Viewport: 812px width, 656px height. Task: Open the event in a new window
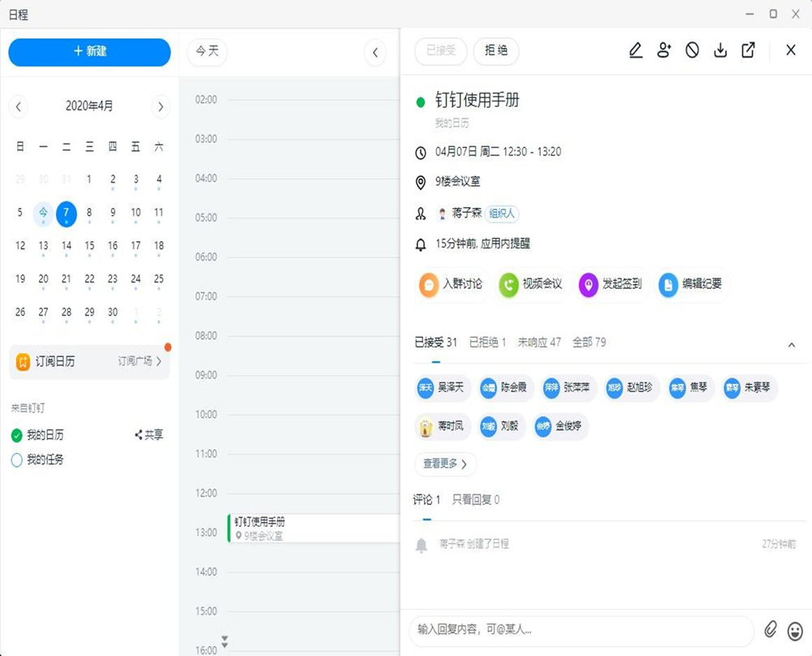click(749, 50)
